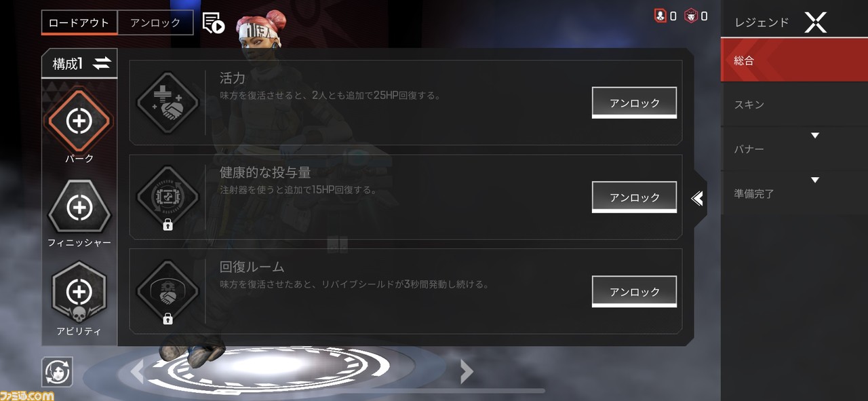Tap the 活力 perk handshake icon
This screenshot has height=401, width=868.
pos(167,102)
